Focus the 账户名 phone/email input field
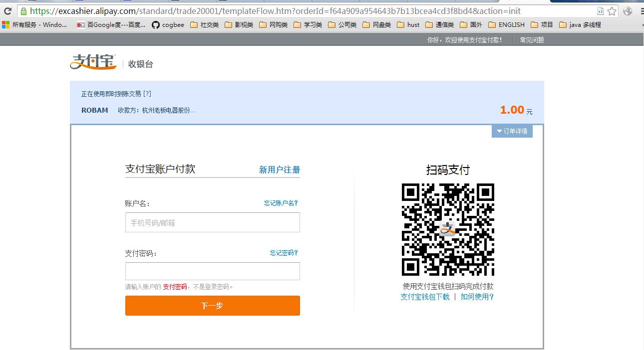Screen dimensions: 644x350 [213, 222]
